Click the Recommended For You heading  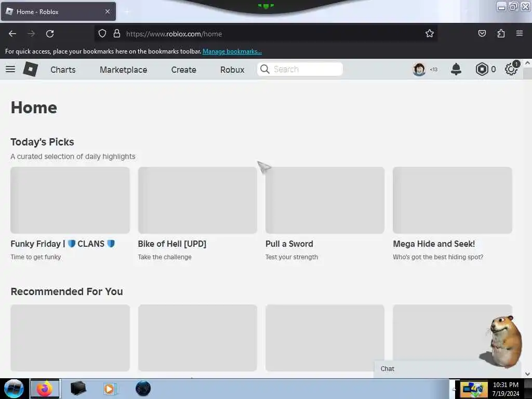(67, 291)
